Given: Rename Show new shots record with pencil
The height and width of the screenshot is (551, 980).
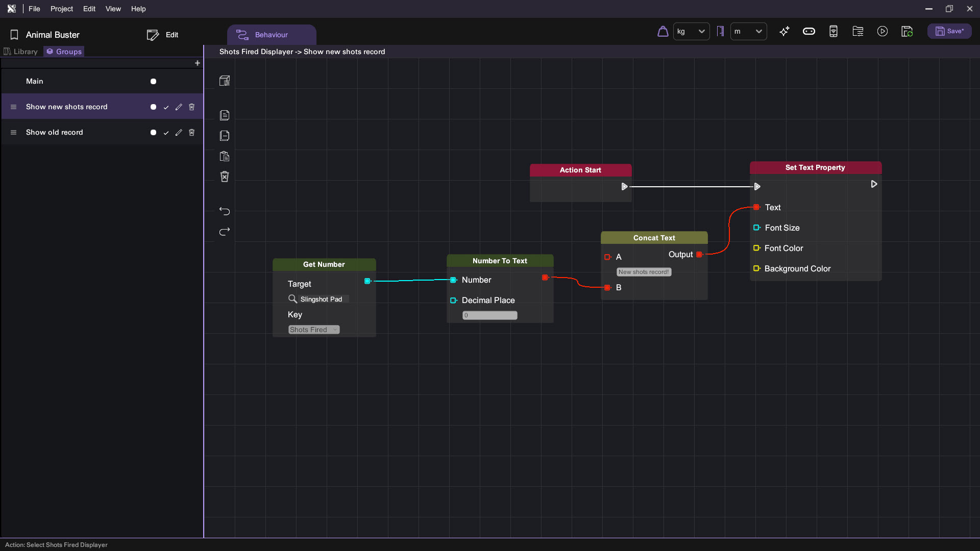Looking at the screenshot, I should (179, 107).
